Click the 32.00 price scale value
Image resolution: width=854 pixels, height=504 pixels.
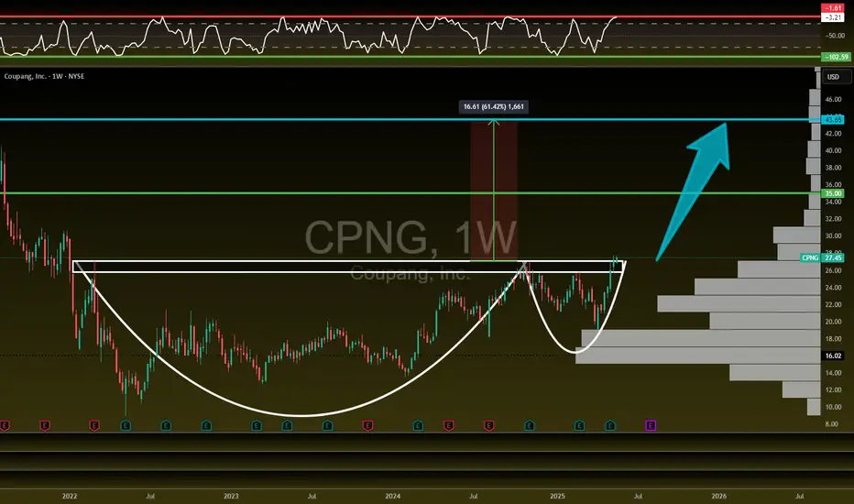[x=833, y=219]
